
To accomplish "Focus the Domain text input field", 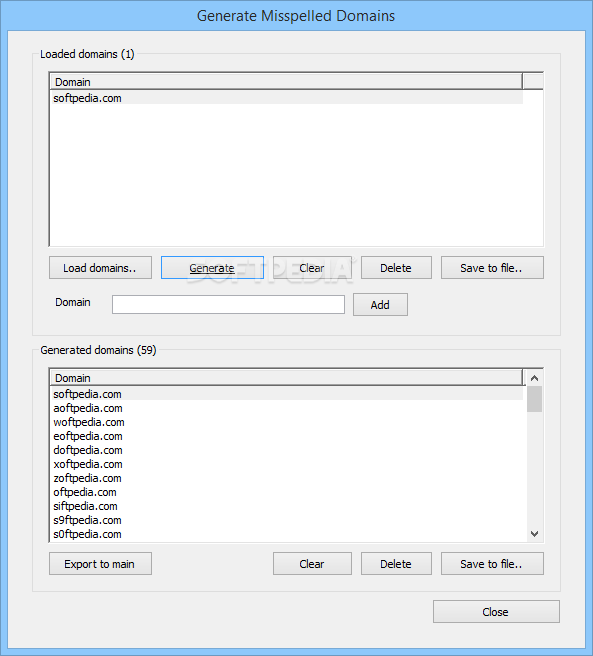I will tap(228, 305).
